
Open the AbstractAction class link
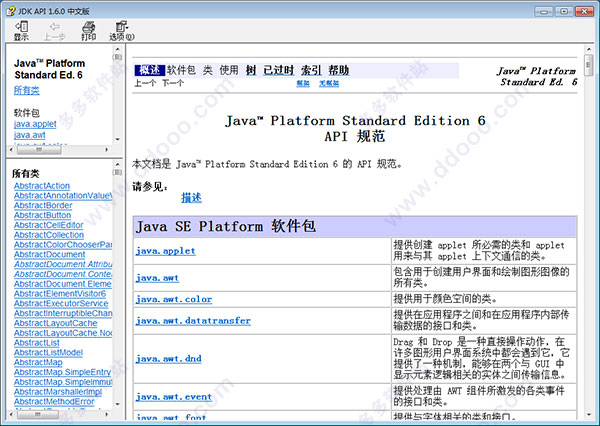[x=42, y=186]
